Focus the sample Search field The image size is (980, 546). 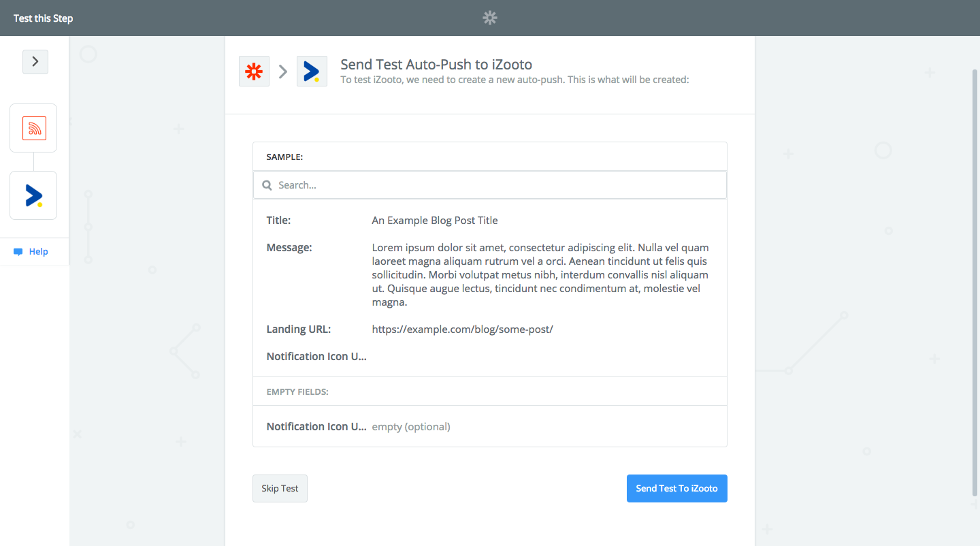[490, 185]
